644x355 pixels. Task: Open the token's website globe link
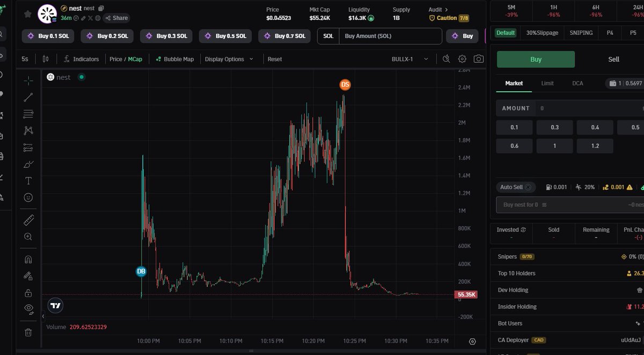[97, 18]
